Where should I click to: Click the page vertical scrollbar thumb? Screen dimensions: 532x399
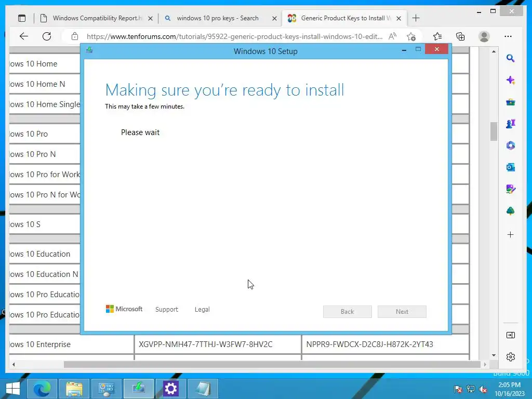pyautogui.click(x=494, y=131)
